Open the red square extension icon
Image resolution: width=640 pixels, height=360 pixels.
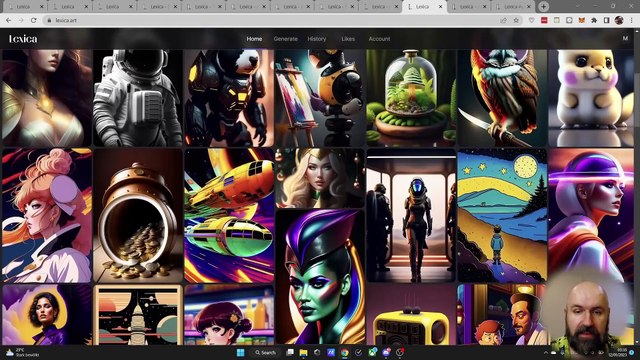pyautogui.click(x=544, y=20)
